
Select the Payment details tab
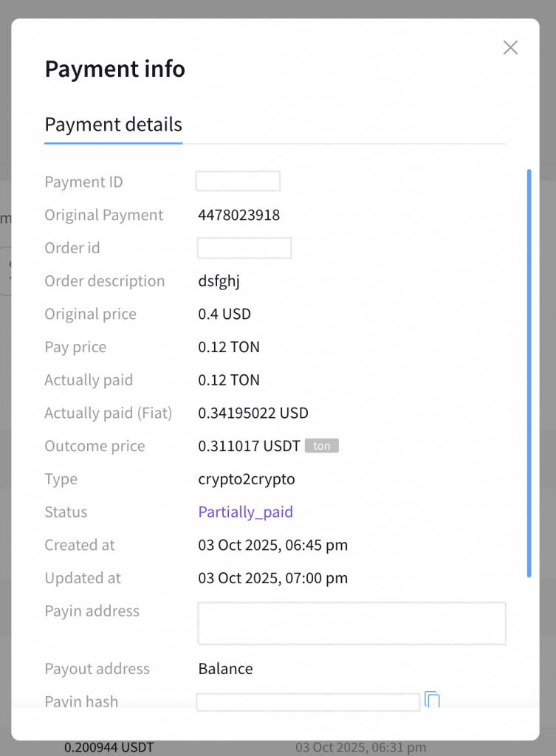click(113, 124)
